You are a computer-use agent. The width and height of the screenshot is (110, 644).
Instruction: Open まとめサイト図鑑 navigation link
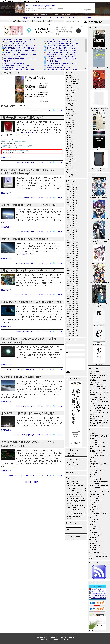point(86,18)
